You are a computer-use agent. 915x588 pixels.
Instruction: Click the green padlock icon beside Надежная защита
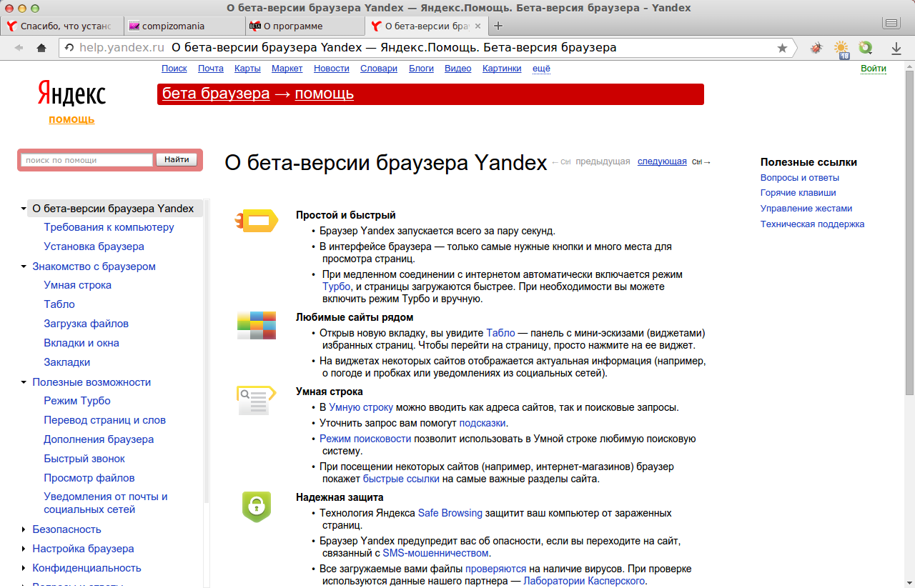[256, 507]
